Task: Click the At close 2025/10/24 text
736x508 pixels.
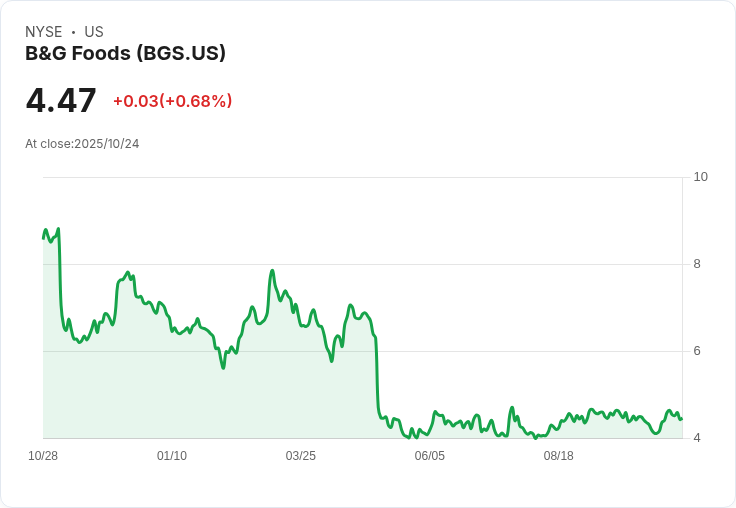Action: pyautogui.click(x=82, y=144)
